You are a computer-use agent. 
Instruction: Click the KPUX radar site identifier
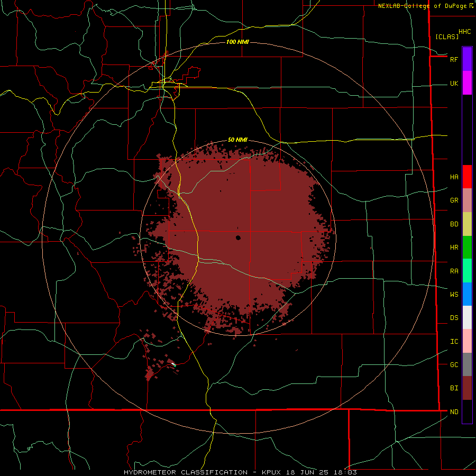[271, 472]
